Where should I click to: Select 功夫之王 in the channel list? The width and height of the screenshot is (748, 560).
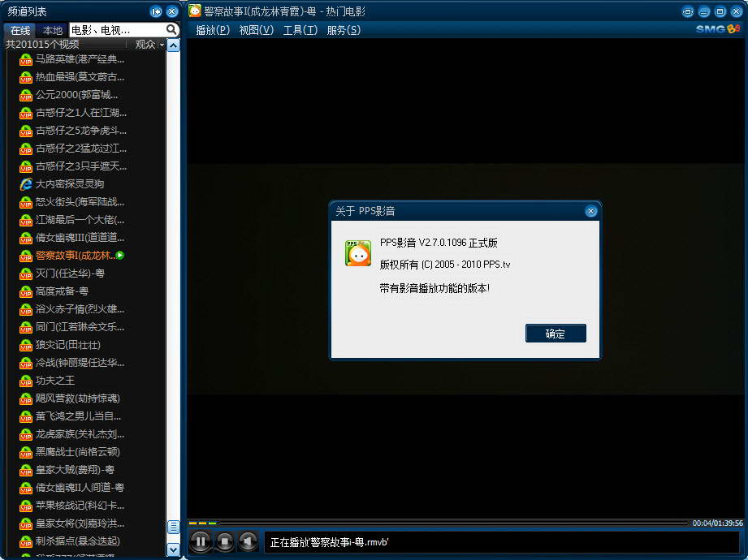(55, 381)
